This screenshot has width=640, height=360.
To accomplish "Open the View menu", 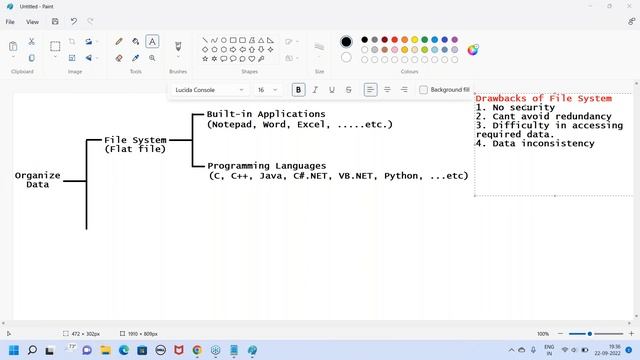I will (32, 22).
